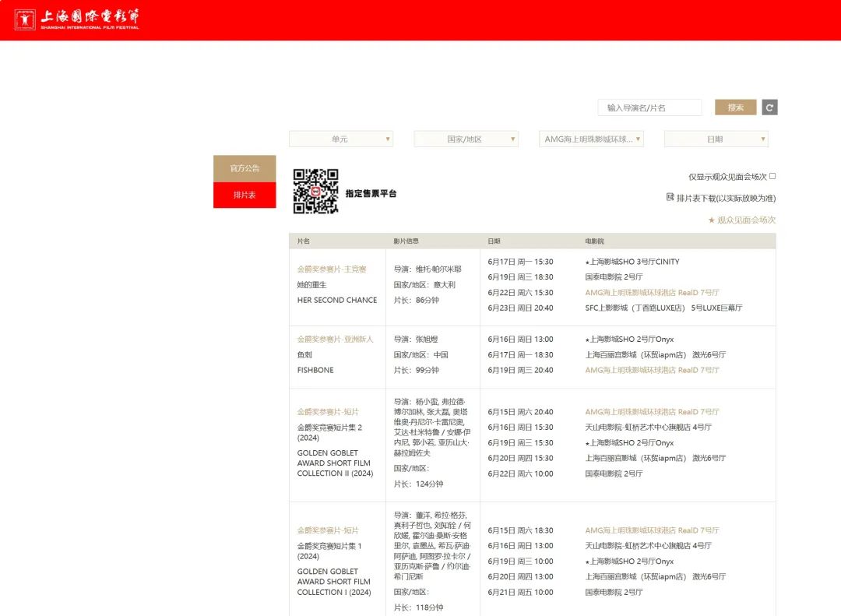Focus the director/film name search field

tap(649, 107)
